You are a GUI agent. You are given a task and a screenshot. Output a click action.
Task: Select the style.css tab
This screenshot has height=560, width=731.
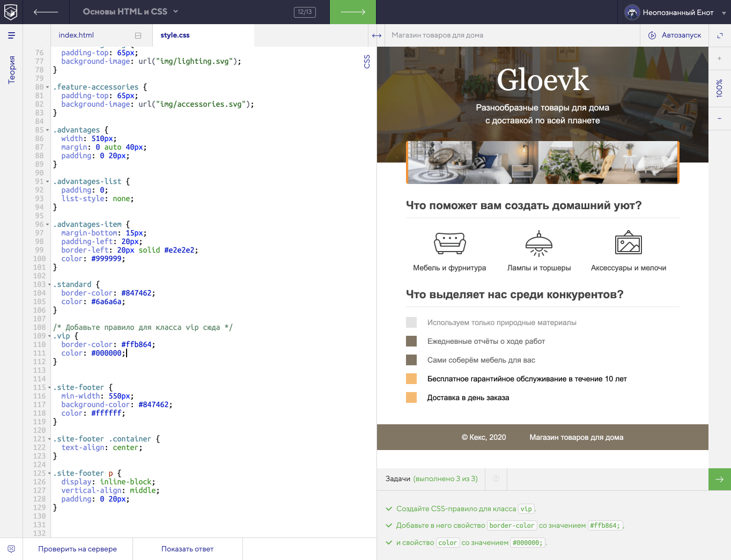(175, 35)
